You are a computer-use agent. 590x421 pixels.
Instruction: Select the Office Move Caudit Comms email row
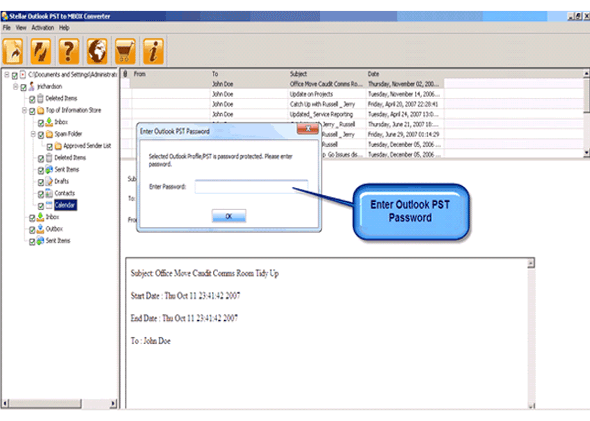282,84
